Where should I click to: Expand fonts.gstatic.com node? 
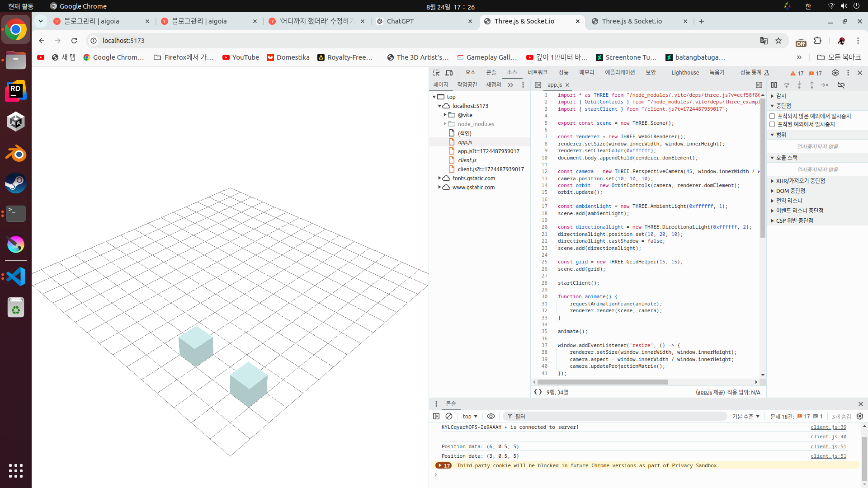click(439, 178)
